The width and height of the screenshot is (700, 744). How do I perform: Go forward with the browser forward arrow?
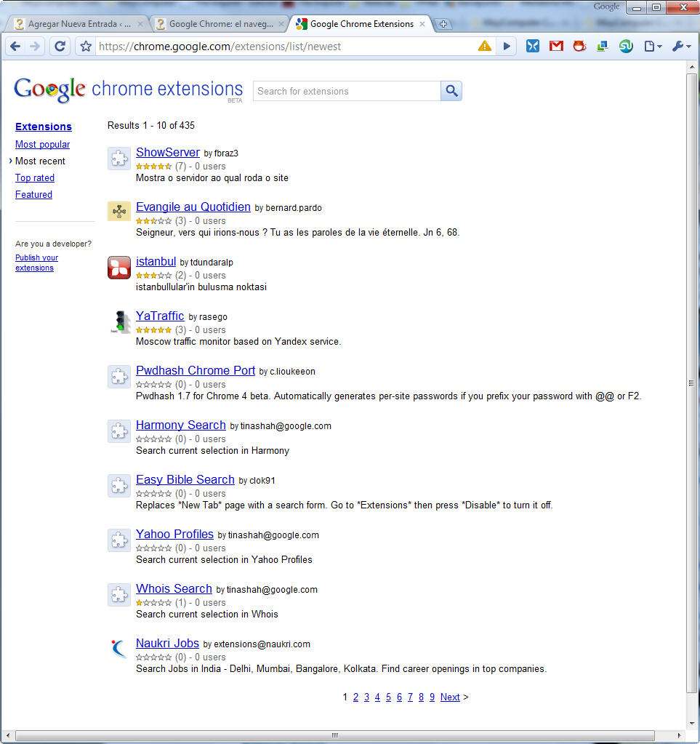click(35, 47)
